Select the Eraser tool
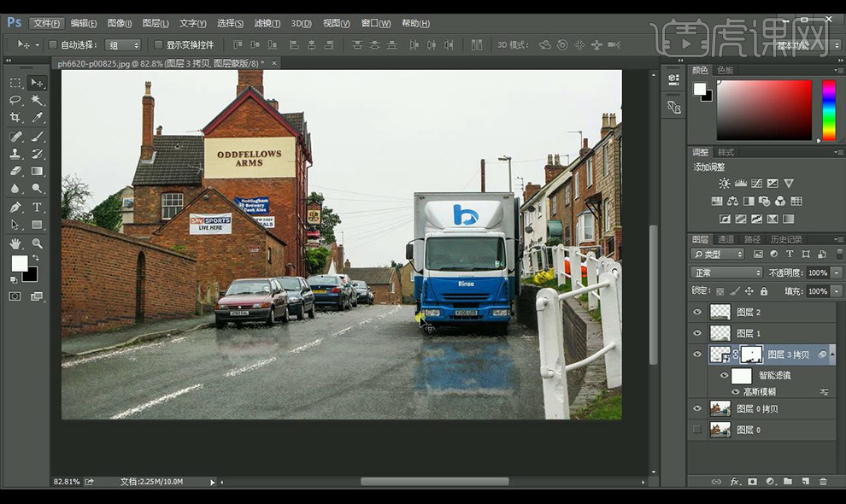This screenshot has width=846, height=504. coord(15,171)
